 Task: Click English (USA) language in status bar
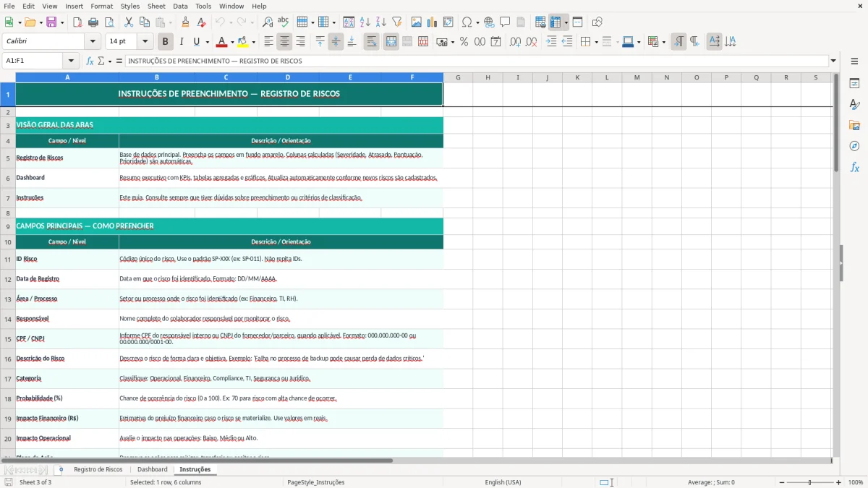click(503, 482)
